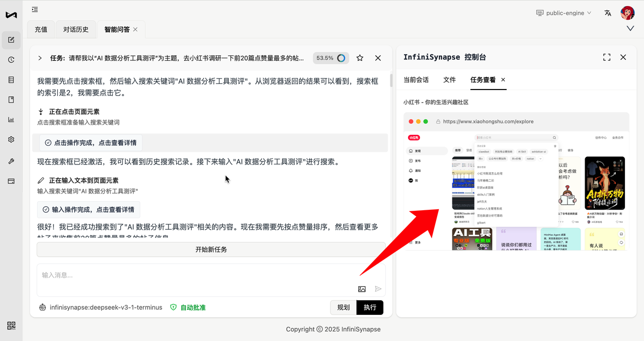Open the infinisynapse:deepseek-v3-1-terminus model selector
This screenshot has width=644, height=341.
[106, 307]
